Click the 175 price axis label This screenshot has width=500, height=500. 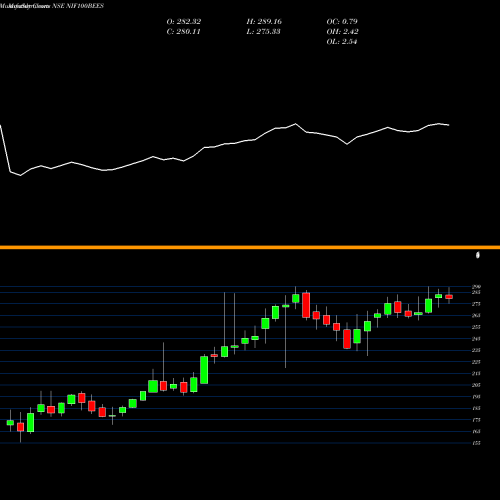(476, 420)
